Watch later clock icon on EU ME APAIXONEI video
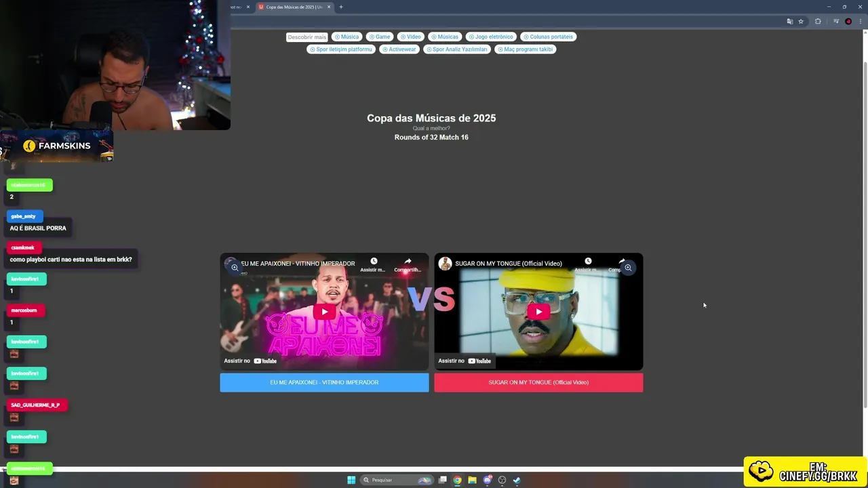Viewport: 868px width, 488px height. (x=374, y=261)
